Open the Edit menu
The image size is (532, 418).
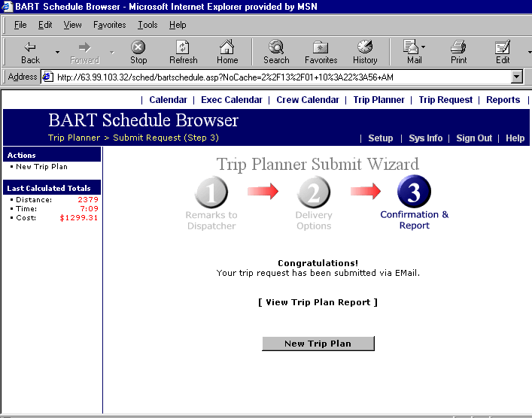(x=45, y=25)
